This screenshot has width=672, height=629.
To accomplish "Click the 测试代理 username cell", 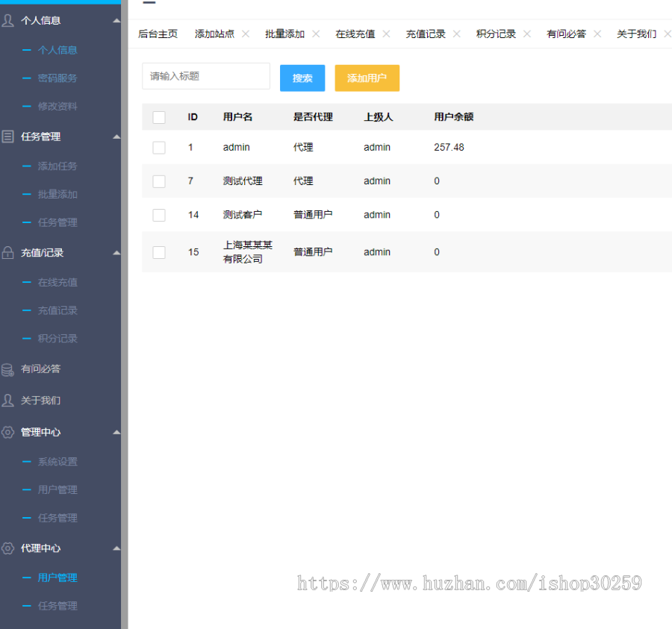I will click(243, 181).
